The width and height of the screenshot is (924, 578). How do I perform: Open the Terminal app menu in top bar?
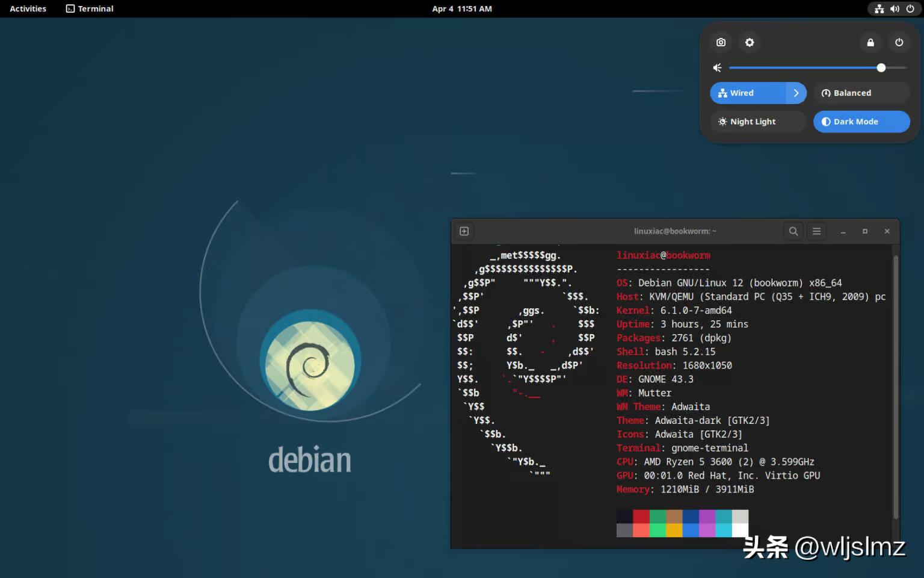pyautogui.click(x=90, y=8)
